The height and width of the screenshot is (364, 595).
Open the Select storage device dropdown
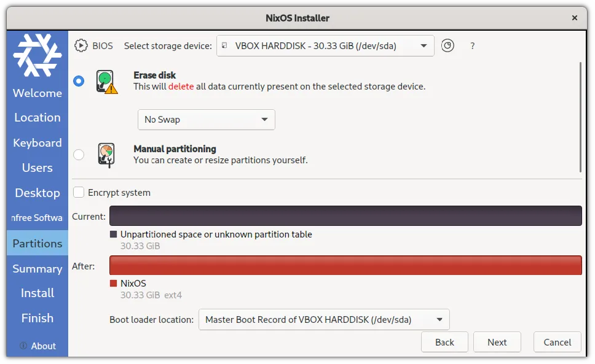[325, 45]
